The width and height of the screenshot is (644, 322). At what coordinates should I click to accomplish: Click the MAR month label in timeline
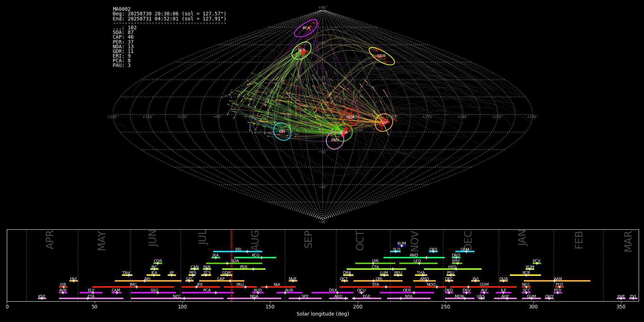628,241
